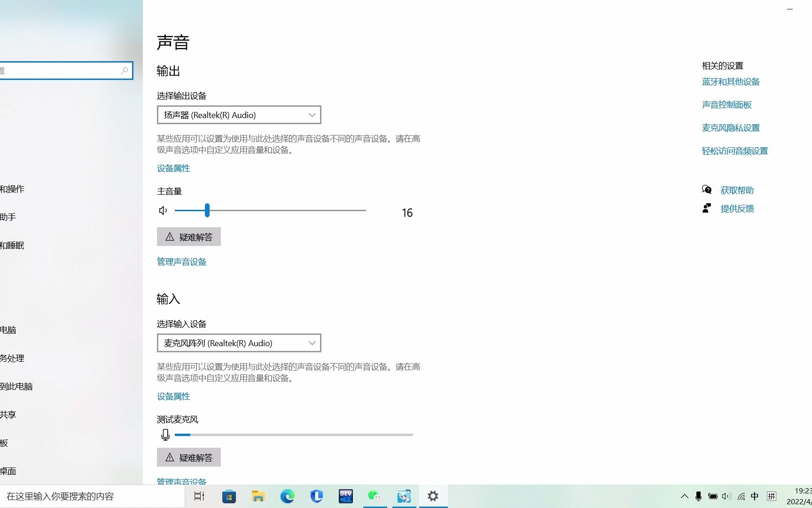The width and height of the screenshot is (812, 508).
Task: Open 设备属性 link under input section
Action: click(173, 397)
